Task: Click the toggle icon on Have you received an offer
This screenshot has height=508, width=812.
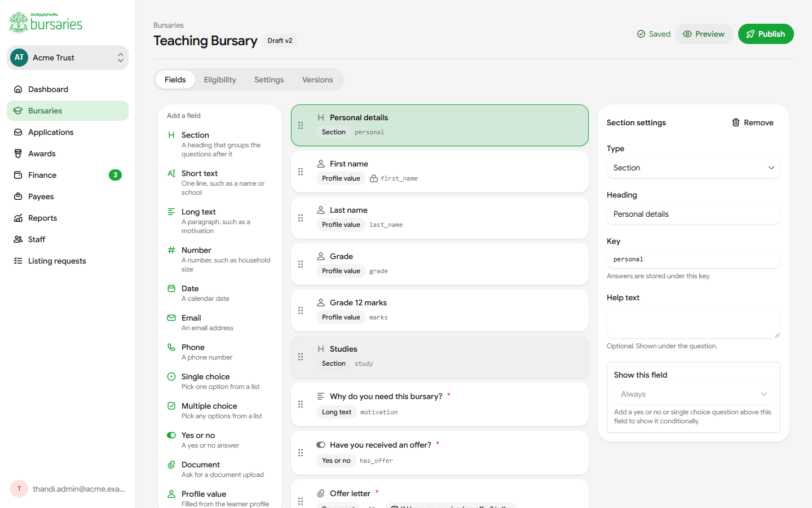Action: click(321, 445)
